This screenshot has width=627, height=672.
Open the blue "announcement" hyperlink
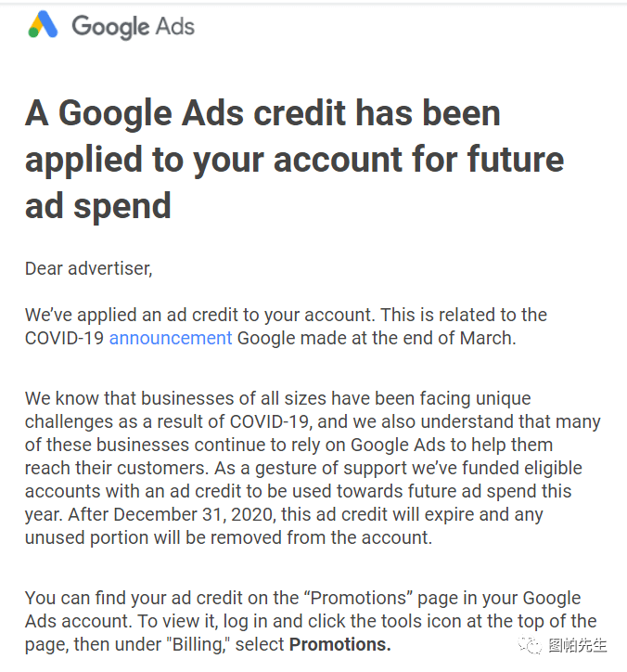click(171, 338)
